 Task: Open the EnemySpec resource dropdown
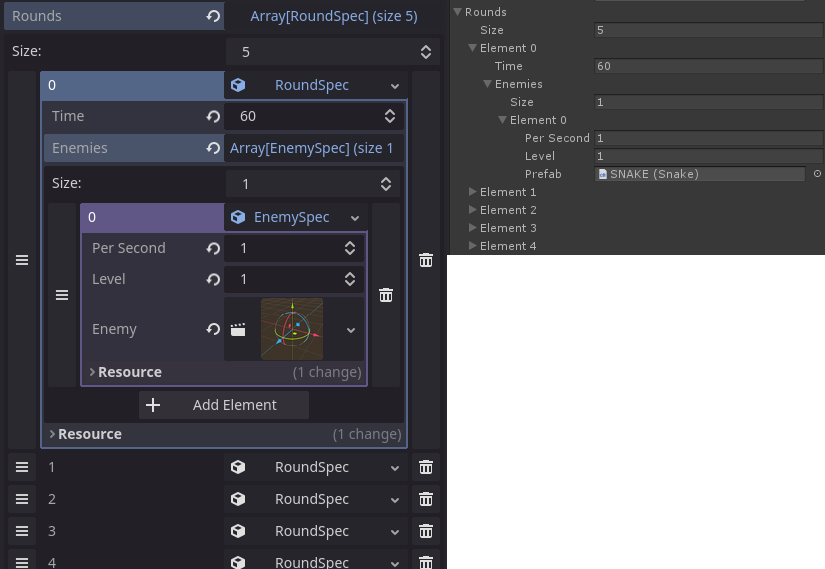tap(354, 218)
